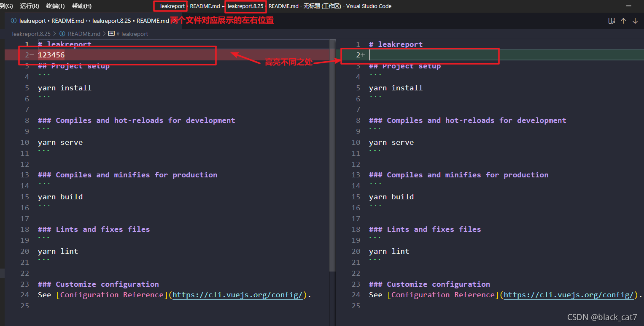
Task: Open the 终端(T) menu
Action: 55,6
